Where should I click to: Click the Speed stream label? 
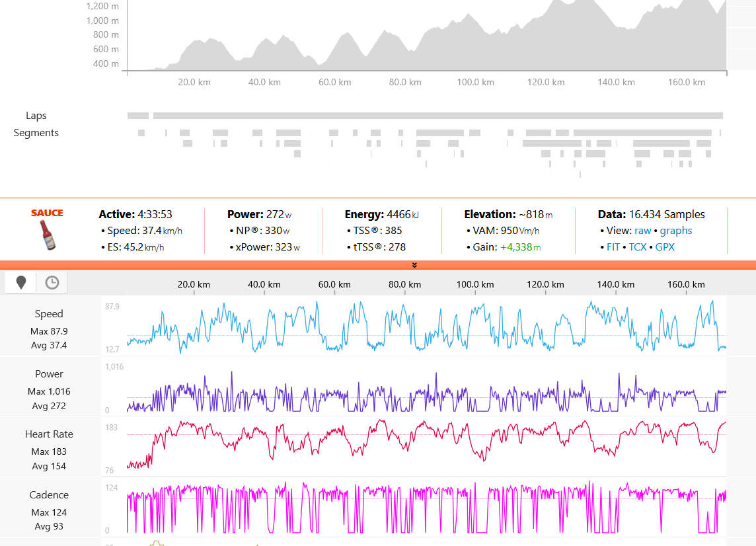tap(49, 314)
